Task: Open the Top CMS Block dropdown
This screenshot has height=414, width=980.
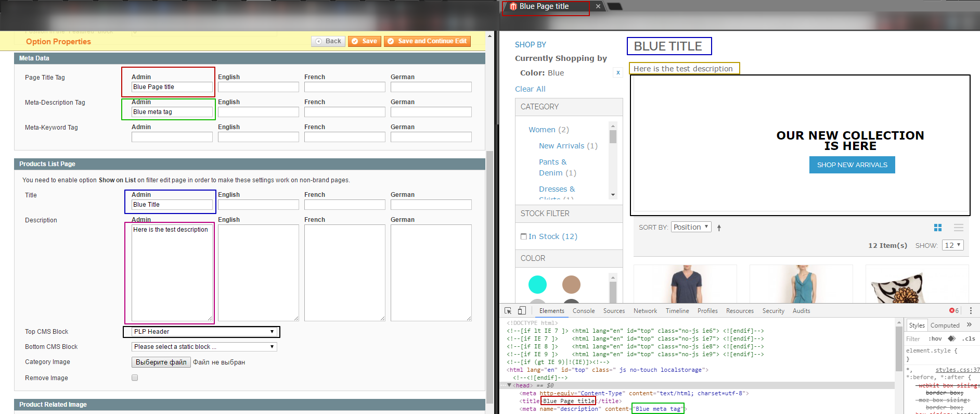Action: [x=202, y=332]
